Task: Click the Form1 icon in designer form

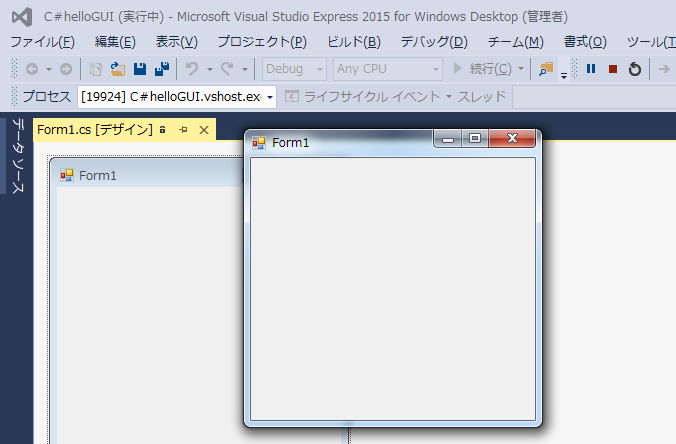Action: pos(66,175)
